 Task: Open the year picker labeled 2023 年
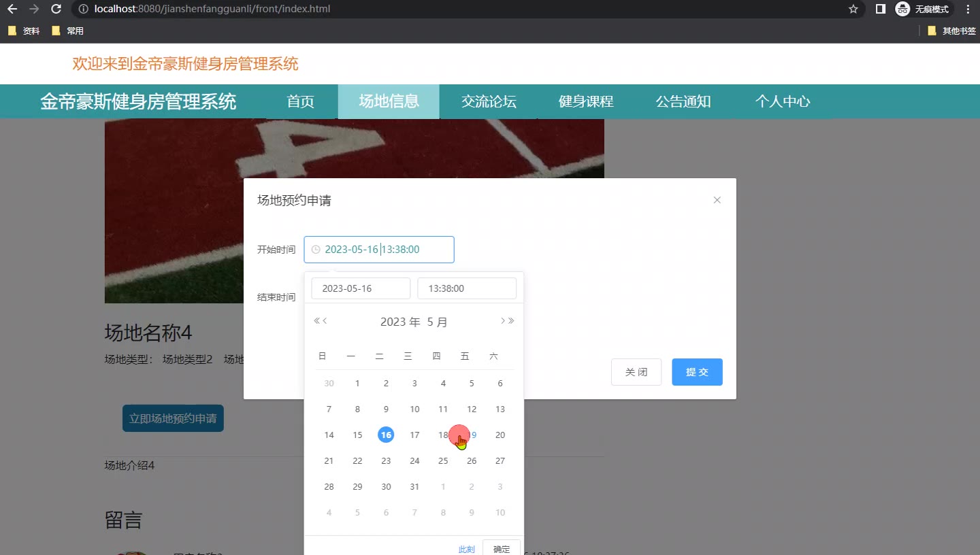click(x=400, y=322)
